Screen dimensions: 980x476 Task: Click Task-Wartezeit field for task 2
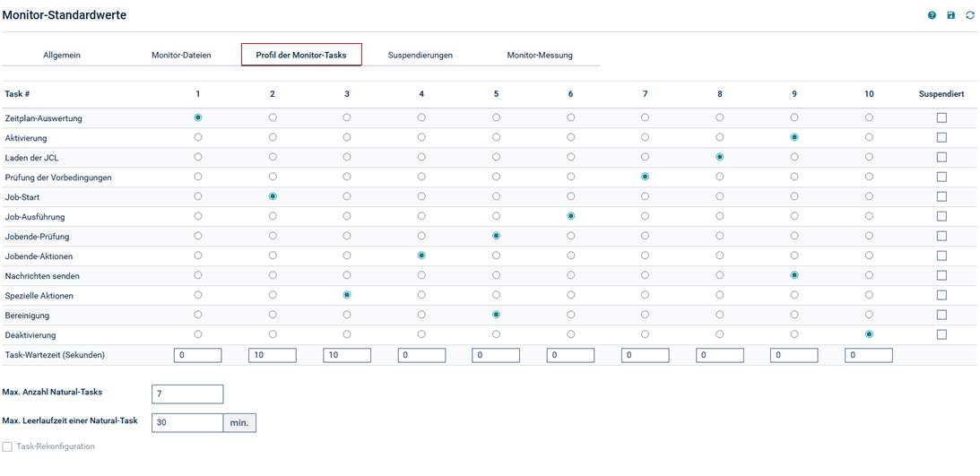273,355
